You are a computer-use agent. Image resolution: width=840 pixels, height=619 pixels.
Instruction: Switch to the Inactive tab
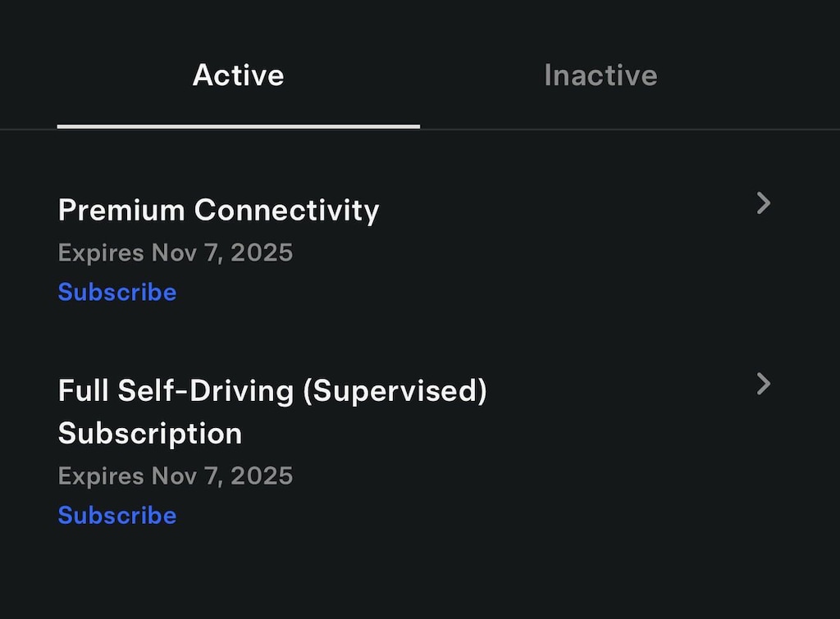tap(600, 75)
